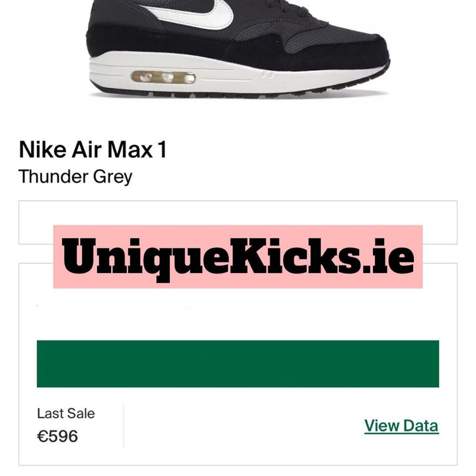Select the €596 last sale price
The width and height of the screenshot is (476, 476).
58,436
